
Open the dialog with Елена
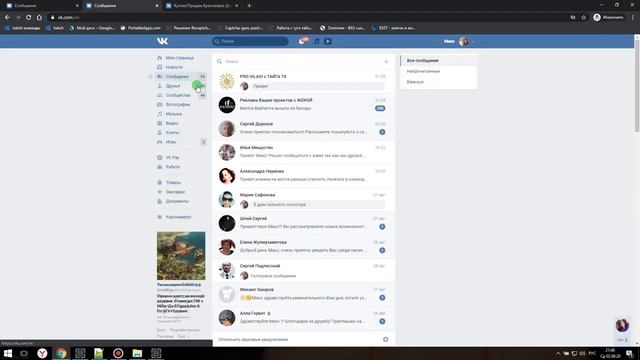click(x=303, y=247)
